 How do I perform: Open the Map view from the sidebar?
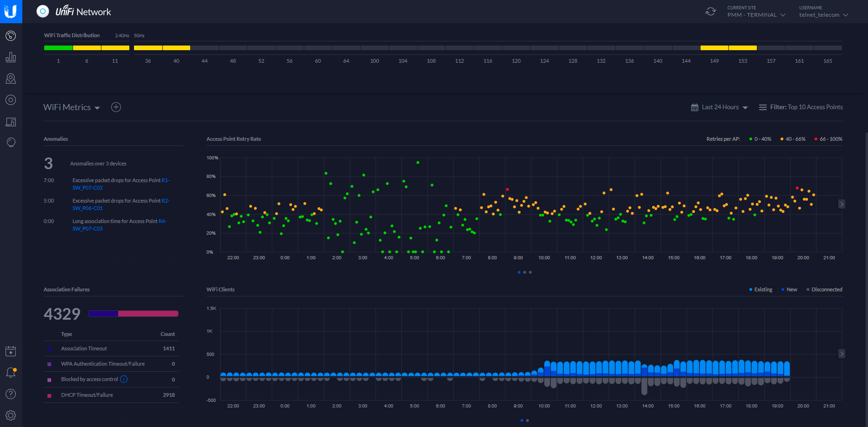(11, 79)
